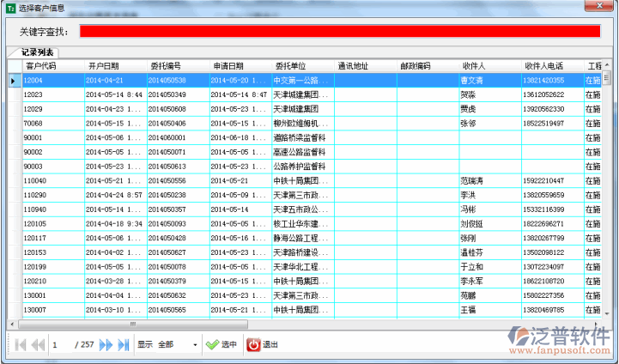Click the 收件人电话 column header
The width and height of the screenshot is (619, 364).
click(544, 66)
